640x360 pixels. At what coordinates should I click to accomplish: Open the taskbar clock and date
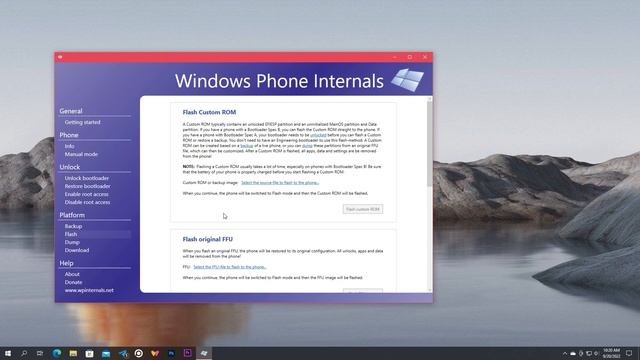click(x=611, y=353)
